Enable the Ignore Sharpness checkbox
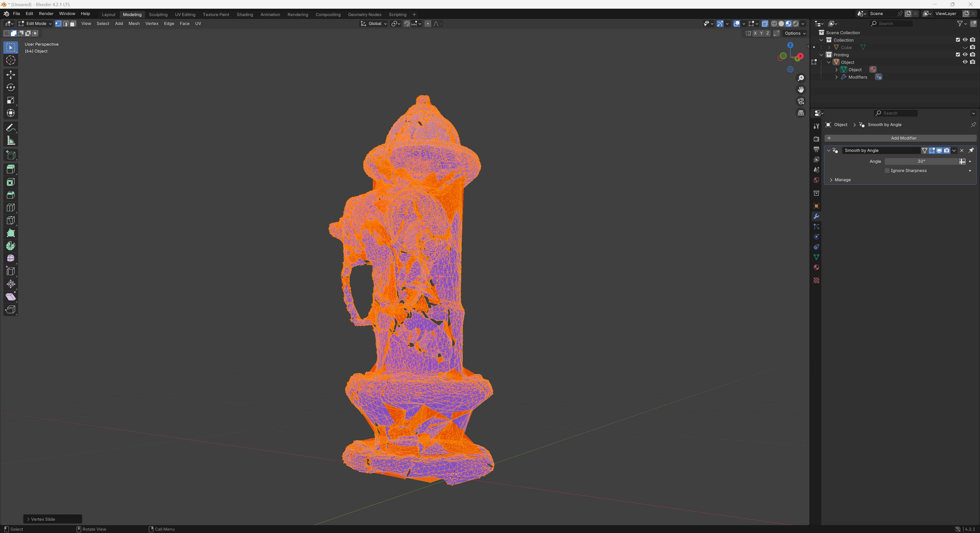The width and height of the screenshot is (980, 533). 887,171
